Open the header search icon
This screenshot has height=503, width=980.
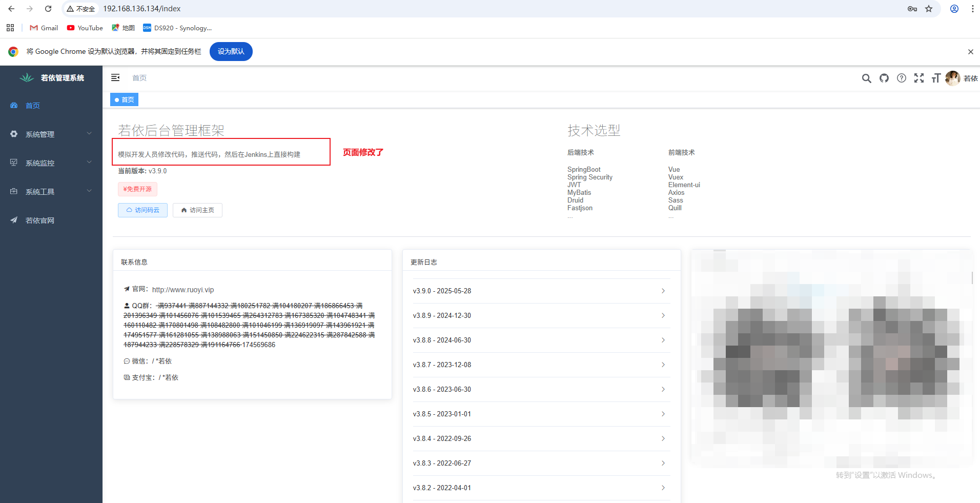(x=867, y=78)
